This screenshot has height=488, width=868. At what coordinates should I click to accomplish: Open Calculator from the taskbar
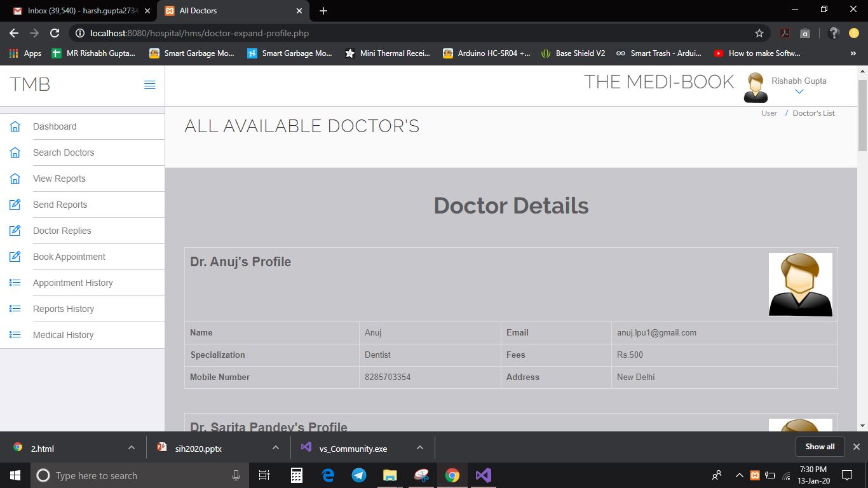coord(297,475)
